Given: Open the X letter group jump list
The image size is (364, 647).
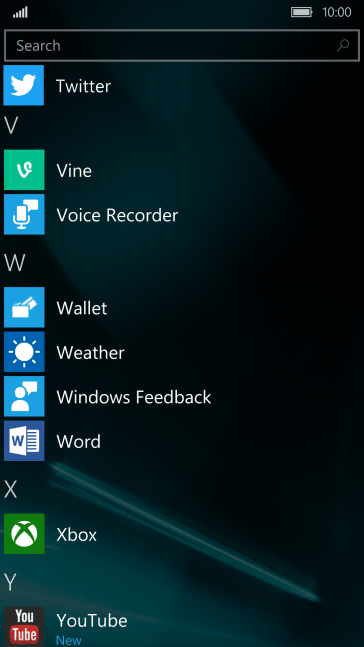Looking at the screenshot, I should click(11, 489).
